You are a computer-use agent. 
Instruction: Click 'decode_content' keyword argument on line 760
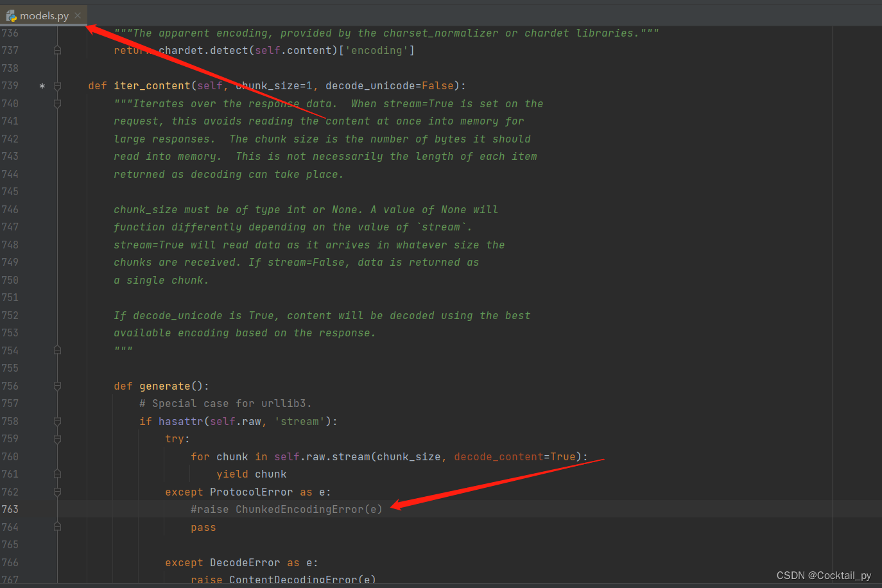[499, 457]
